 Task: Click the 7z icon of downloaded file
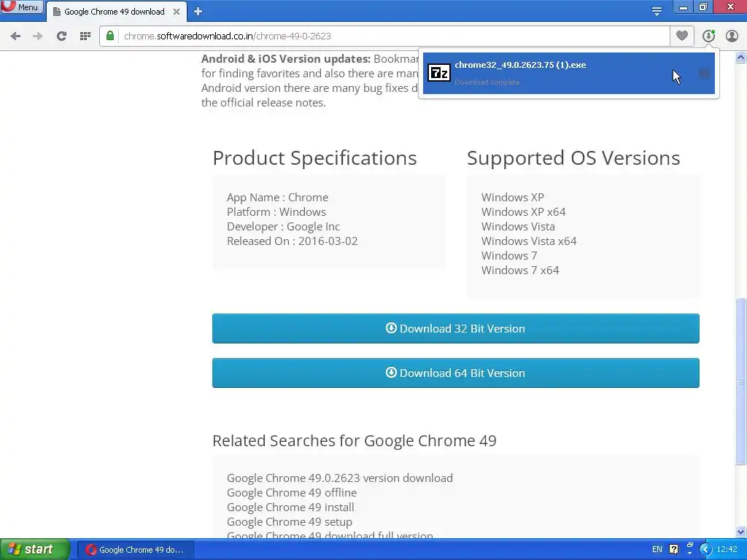[438, 73]
